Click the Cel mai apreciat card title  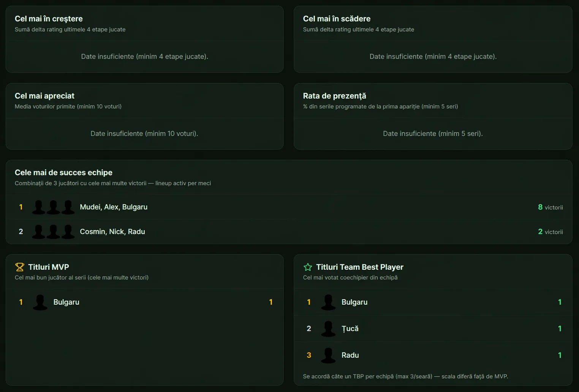click(44, 96)
